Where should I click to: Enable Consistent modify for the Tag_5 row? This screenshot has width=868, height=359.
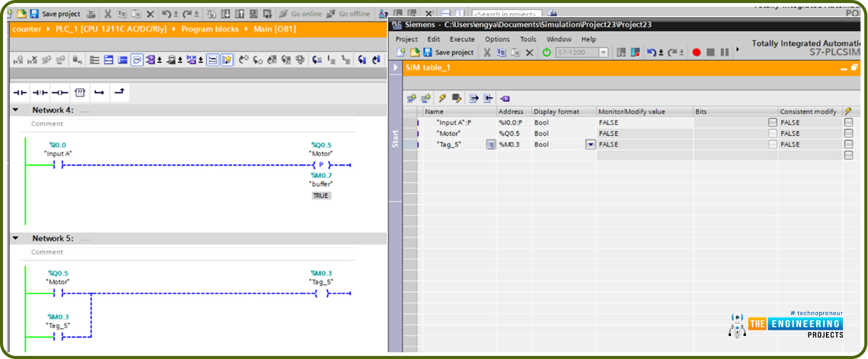point(849,144)
